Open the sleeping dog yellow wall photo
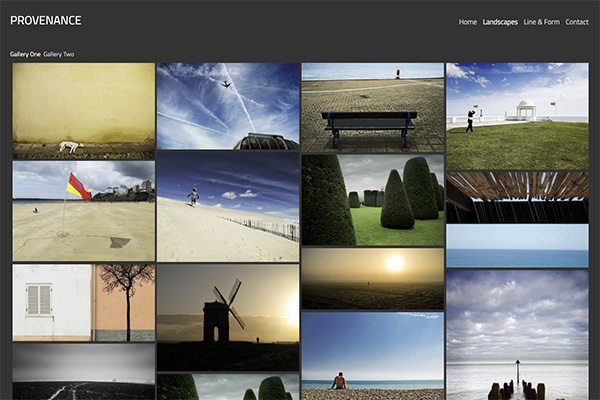The width and height of the screenshot is (600, 400). point(84,111)
